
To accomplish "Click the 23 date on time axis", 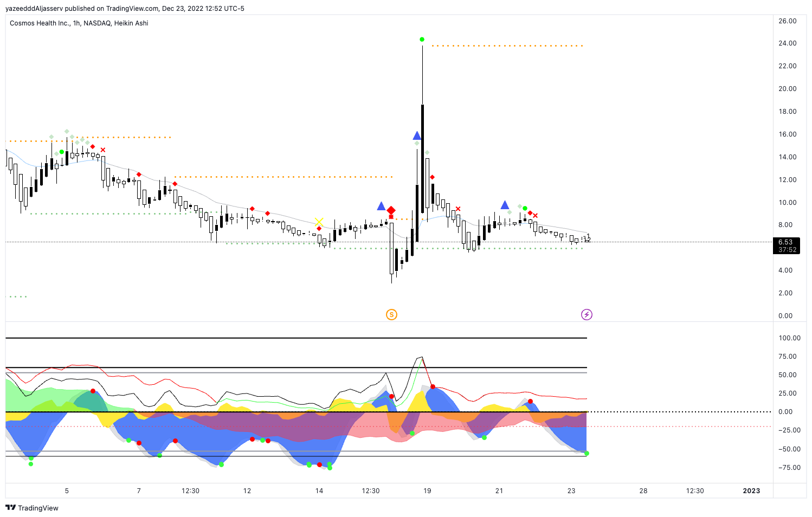I will 571,491.
